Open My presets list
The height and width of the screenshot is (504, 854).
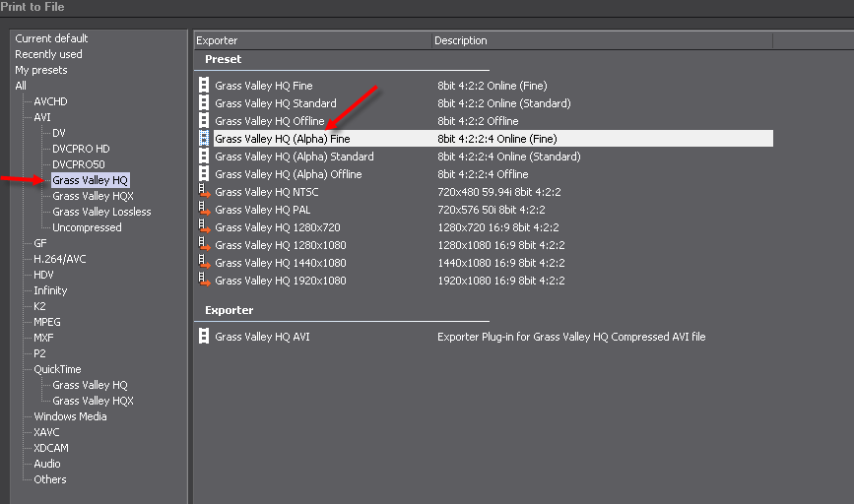41,70
